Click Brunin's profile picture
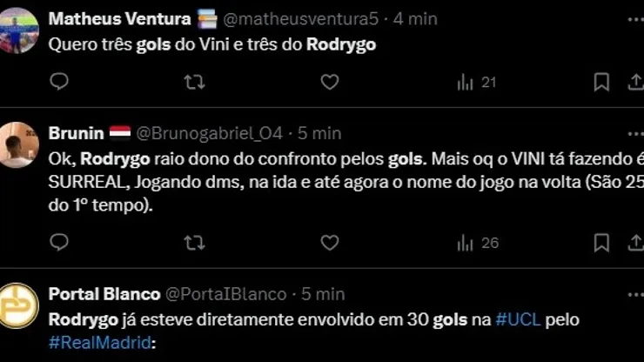This screenshot has width=644, height=362. [18, 144]
